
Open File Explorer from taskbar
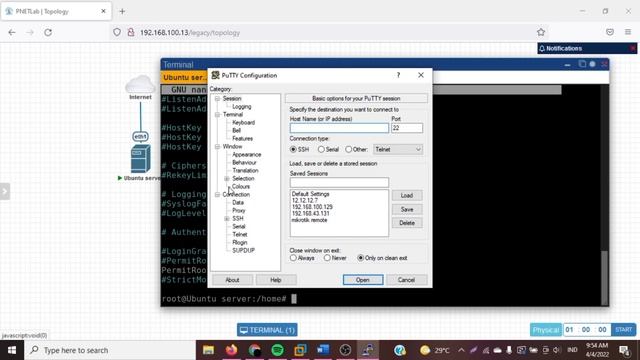[x=209, y=350]
